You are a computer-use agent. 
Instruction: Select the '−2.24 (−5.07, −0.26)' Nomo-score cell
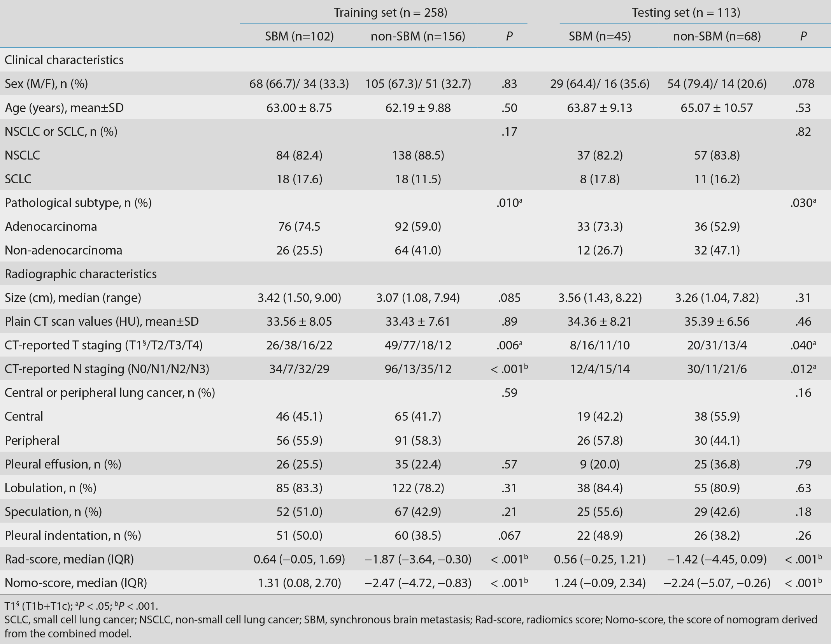point(717,583)
